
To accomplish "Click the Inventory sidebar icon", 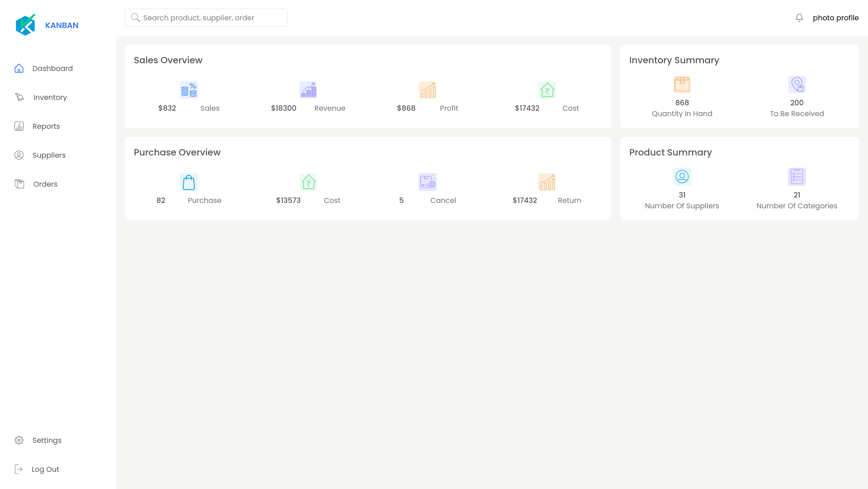I will [19, 97].
